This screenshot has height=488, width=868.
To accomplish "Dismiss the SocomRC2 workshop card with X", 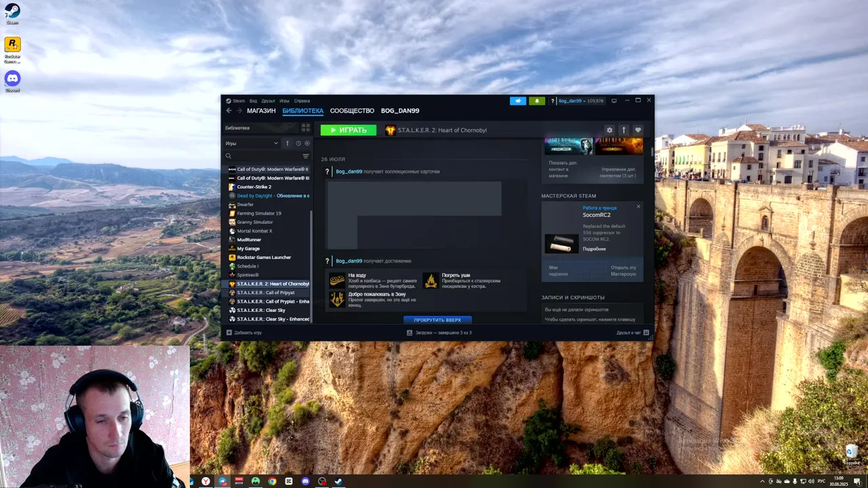I will (638, 206).
